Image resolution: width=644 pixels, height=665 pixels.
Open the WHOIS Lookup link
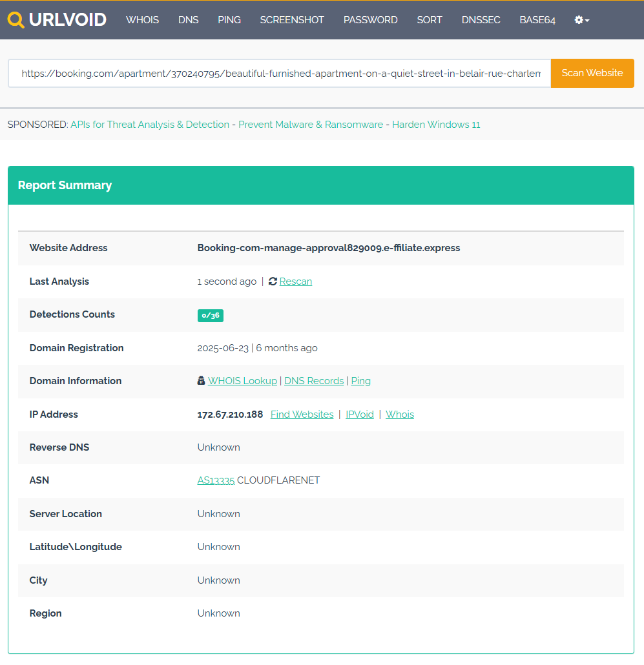[x=242, y=380]
